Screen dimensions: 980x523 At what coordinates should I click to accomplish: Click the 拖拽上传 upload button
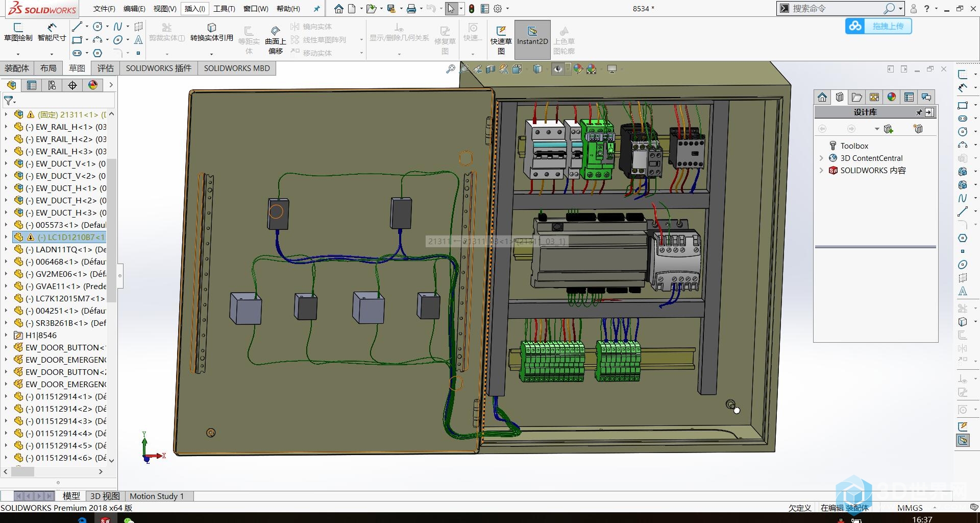878,26
